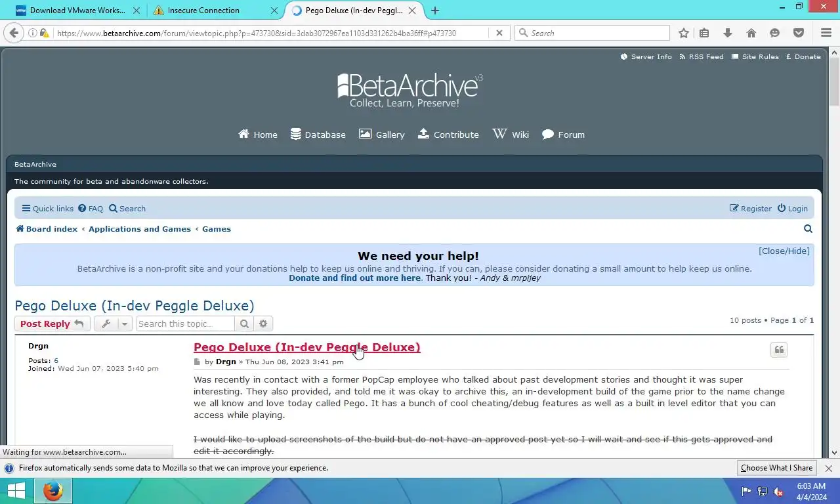Click the Donate link at top right
840x504 pixels.
pyautogui.click(x=803, y=56)
